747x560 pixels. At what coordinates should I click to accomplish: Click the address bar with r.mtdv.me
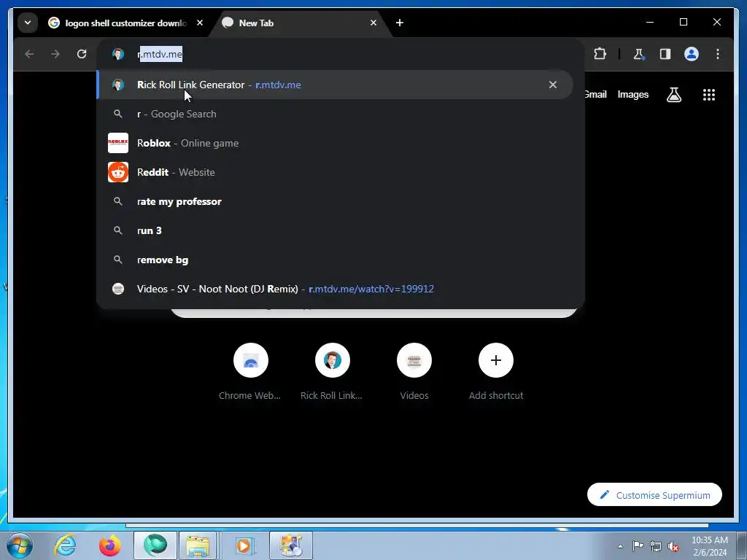tap(341, 54)
